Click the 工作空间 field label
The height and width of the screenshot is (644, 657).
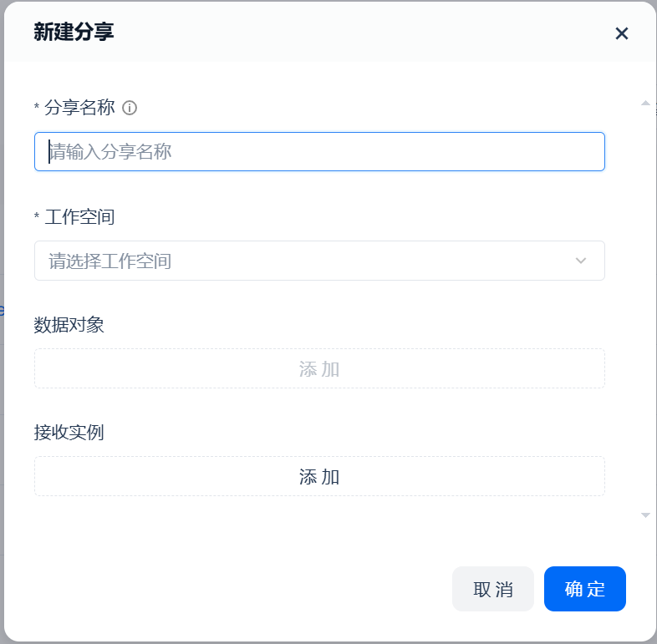point(79,217)
